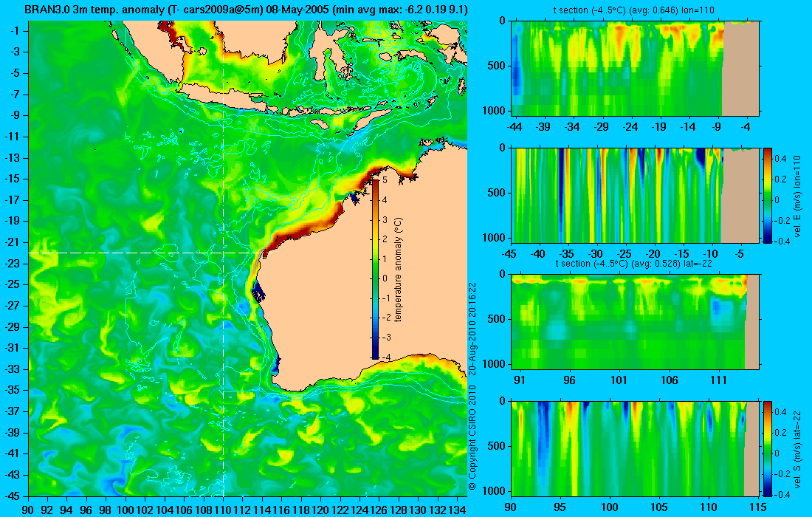Click the 'vel. E (m/s) lon=110' color bar
This screenshot has width=812, height=517.
[x=767, y=195]
